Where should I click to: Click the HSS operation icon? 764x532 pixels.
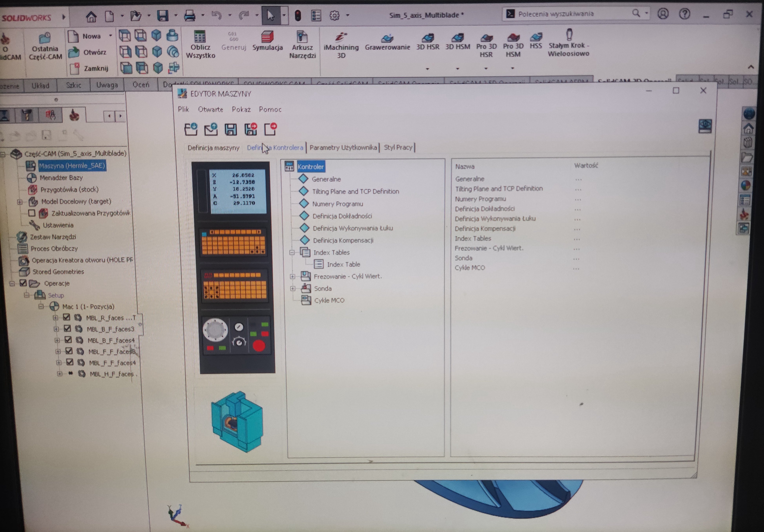pyautogui.click(x=536, y=37)
